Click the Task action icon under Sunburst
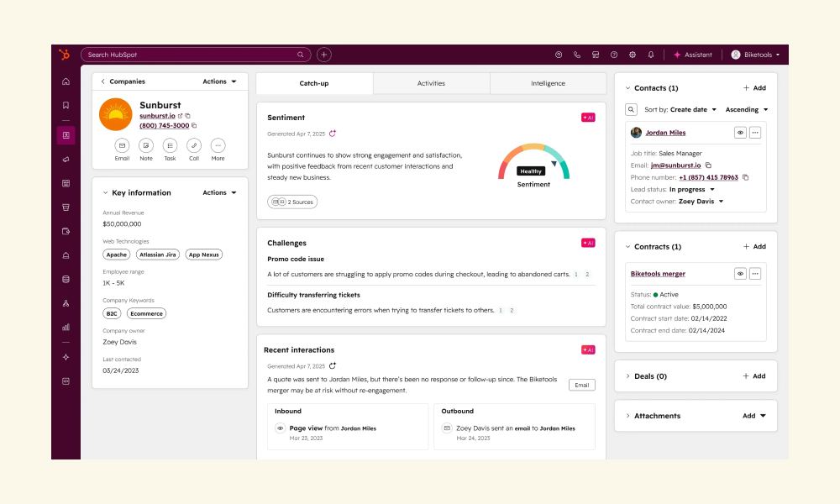This screenshot has width=840, height=504. coord(170,145)
